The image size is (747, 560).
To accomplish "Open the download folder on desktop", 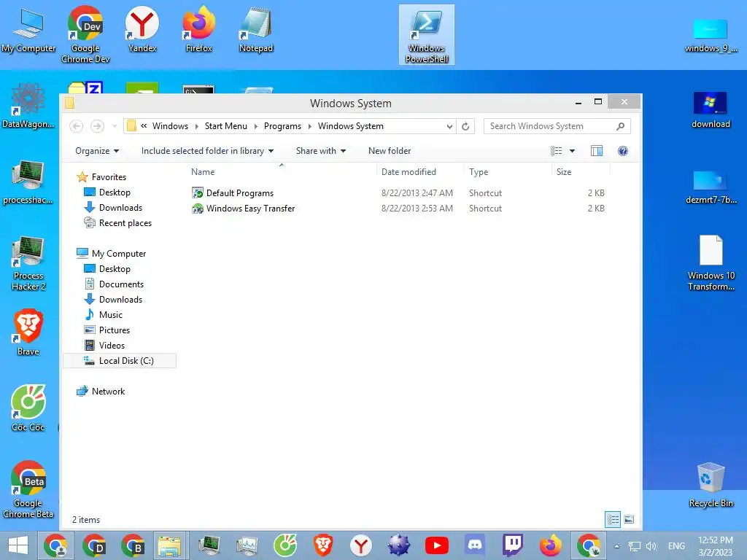I will pos(711,111).
